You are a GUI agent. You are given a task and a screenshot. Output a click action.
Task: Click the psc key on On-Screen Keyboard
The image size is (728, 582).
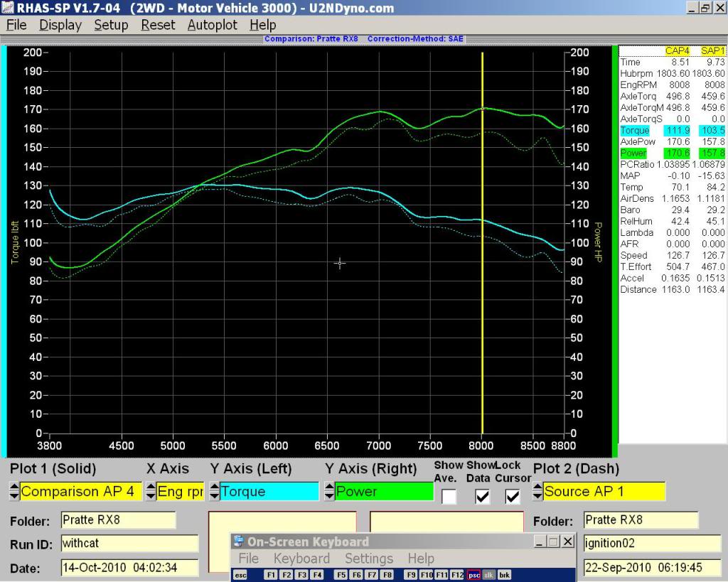[473, 575]
